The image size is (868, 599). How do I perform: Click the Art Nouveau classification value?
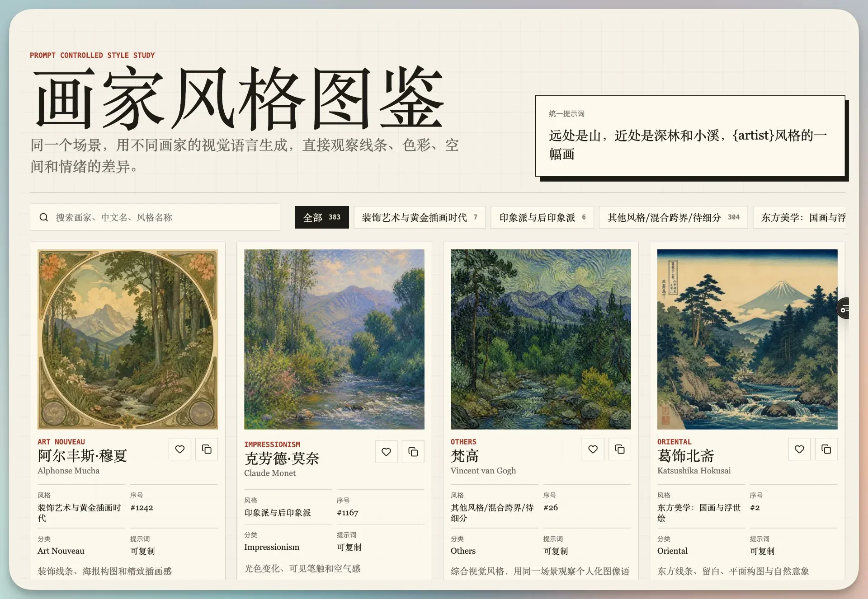click(x=61, y=551)
